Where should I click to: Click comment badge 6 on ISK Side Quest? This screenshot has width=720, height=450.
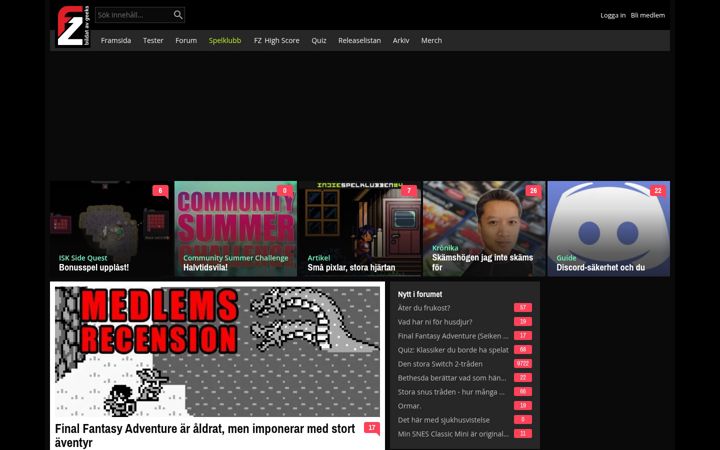(160, 191)
